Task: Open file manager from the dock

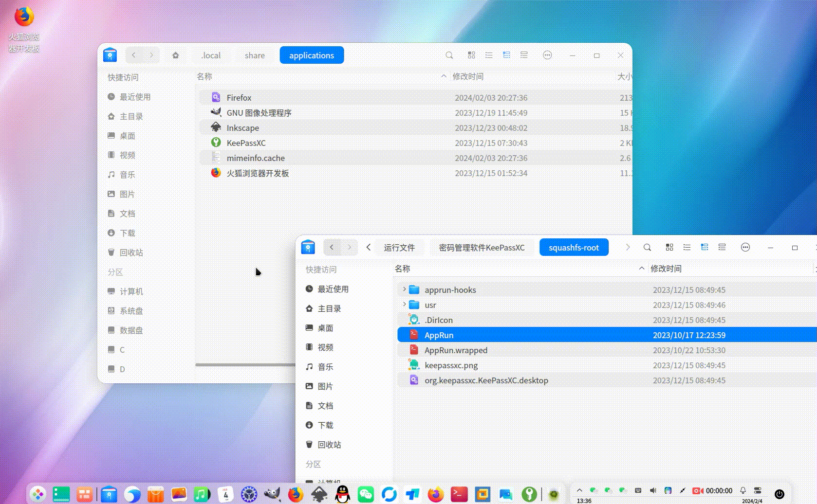Action: click(109, 494)
